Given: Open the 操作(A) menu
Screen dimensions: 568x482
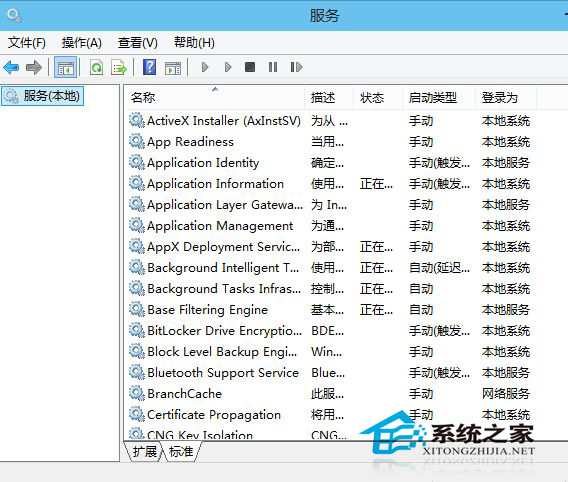Looking at the screenshot, I should pos(82,43).
